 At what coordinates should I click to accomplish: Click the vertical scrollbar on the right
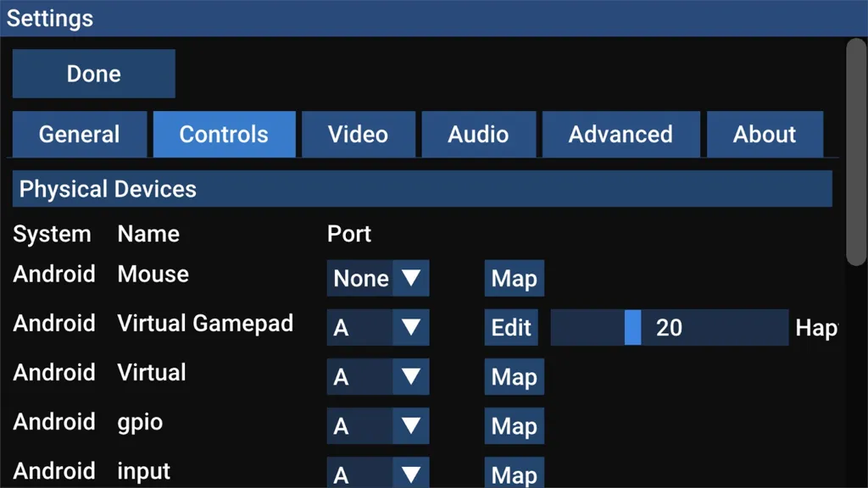[856, 152]
